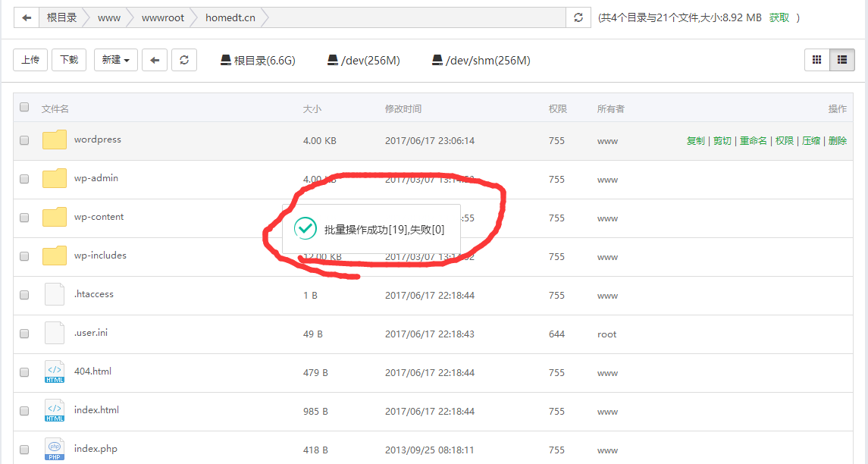The image size is (868, 464).
Task: Toggle the select-all checkbox in header
Action: pos(24,107)
